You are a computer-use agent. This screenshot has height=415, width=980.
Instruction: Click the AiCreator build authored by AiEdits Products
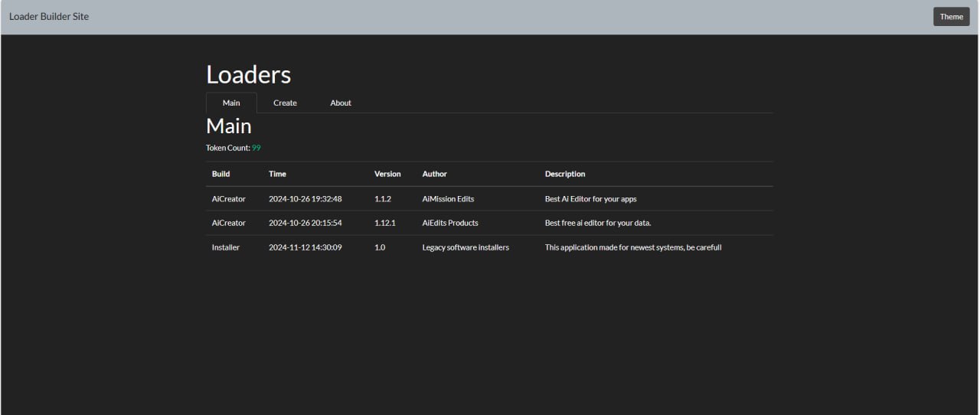click(x=229, y=223)
